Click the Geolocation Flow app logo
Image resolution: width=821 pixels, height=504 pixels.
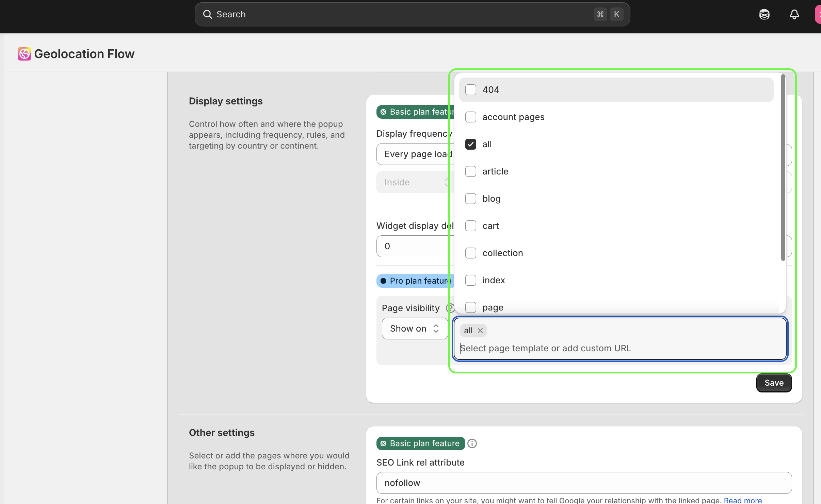tap(24, 53)
